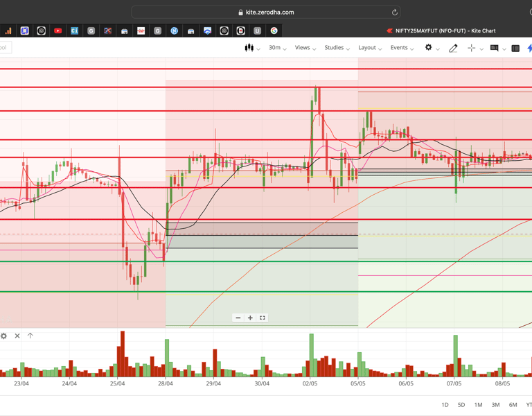Screen dimensions: 532x416
Task: Open chart settings gear in toolbar
Action: [x=429, y=48]
